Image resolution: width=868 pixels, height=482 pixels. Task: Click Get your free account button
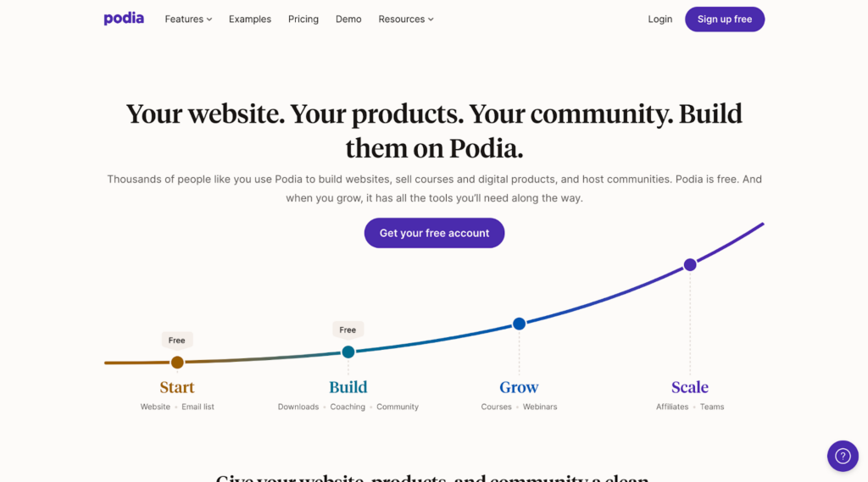pos(434,233)
